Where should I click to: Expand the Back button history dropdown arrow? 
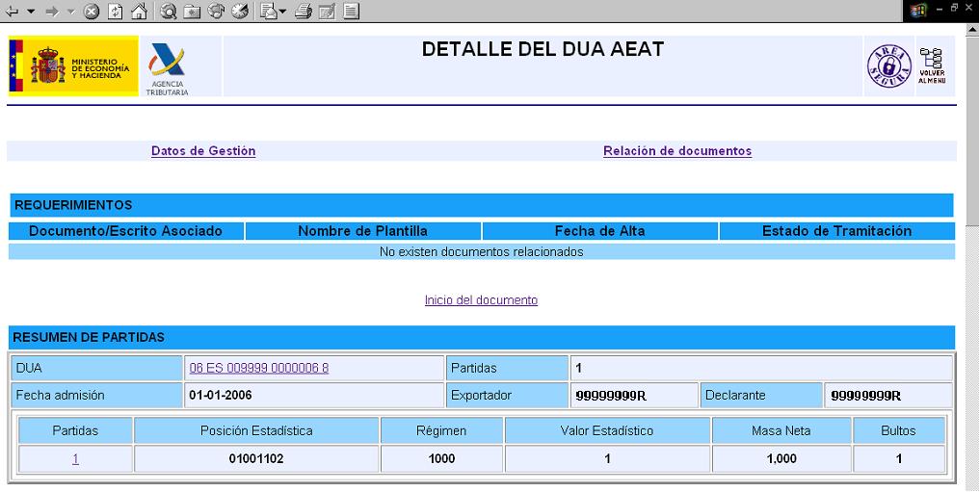pos(30,12)
